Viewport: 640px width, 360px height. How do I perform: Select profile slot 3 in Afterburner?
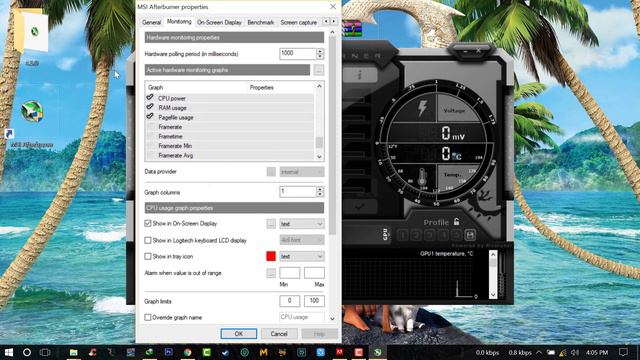coord(429,236)
